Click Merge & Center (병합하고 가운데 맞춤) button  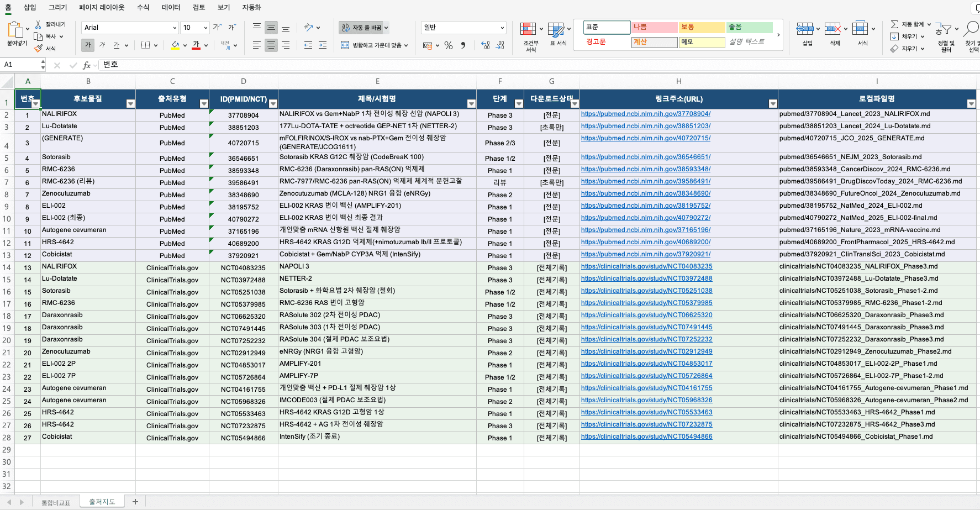[371, 45]
